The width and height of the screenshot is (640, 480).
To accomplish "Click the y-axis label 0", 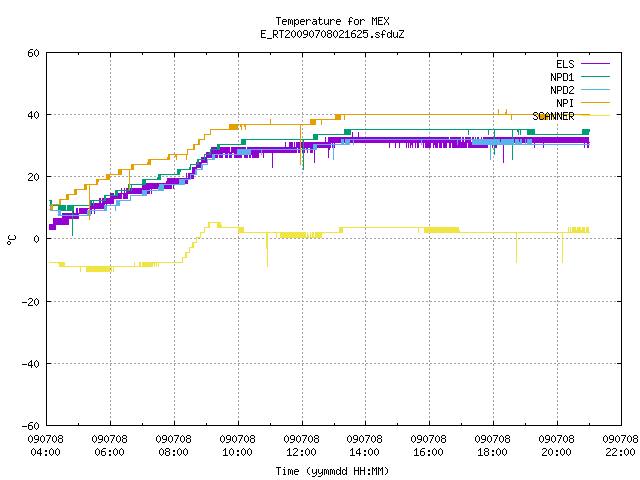I will pos(37,239).
